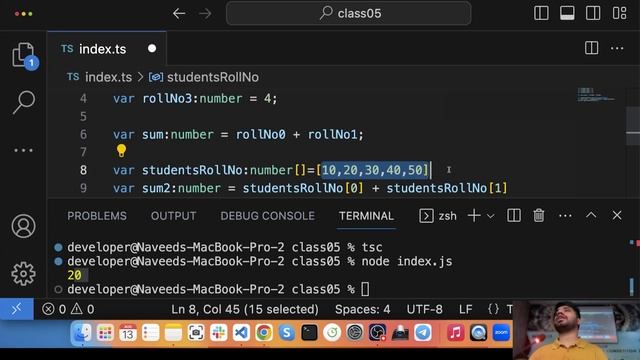Click the sum2 variable on line 9
Image resolution: width=640 pixels, height=360 pixels.
[x=156, y=188]
